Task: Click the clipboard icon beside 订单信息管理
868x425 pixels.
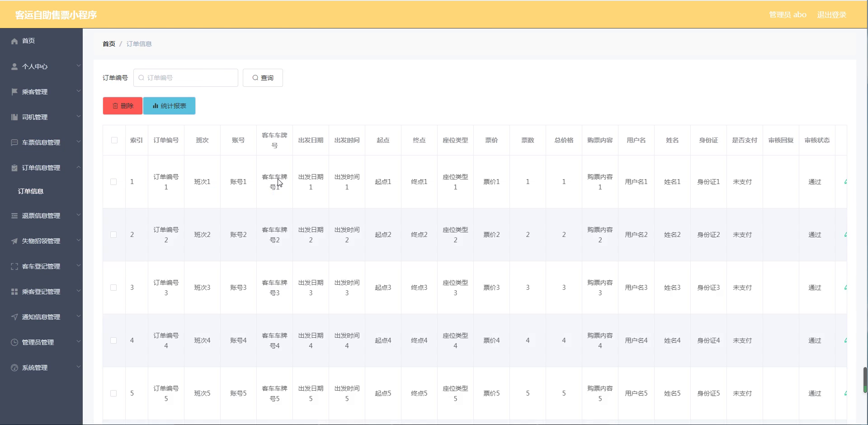Action: point(14,168)
